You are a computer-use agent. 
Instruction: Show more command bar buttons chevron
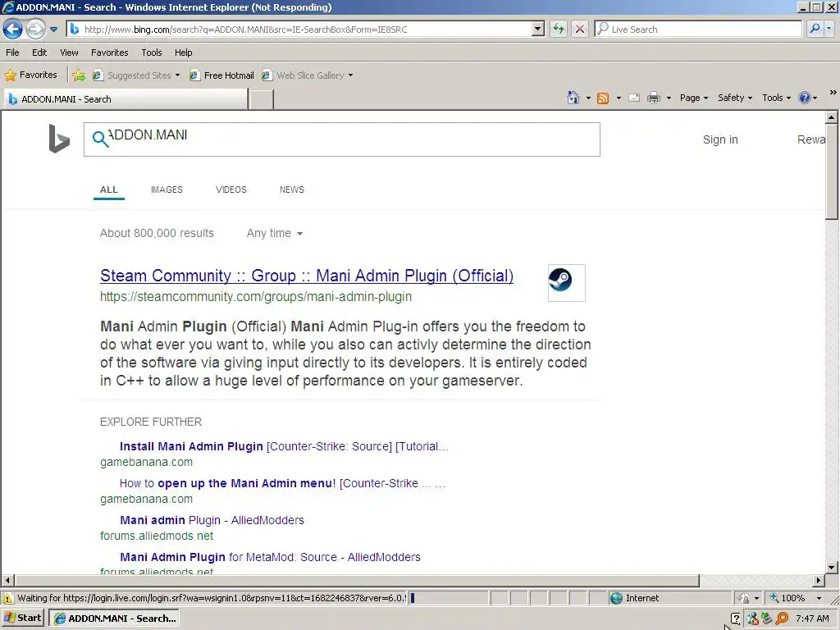point(833,92)
